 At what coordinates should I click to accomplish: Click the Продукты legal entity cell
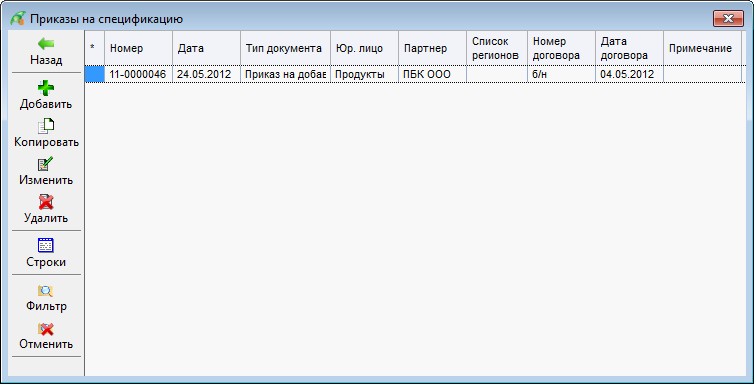point(364,74)
